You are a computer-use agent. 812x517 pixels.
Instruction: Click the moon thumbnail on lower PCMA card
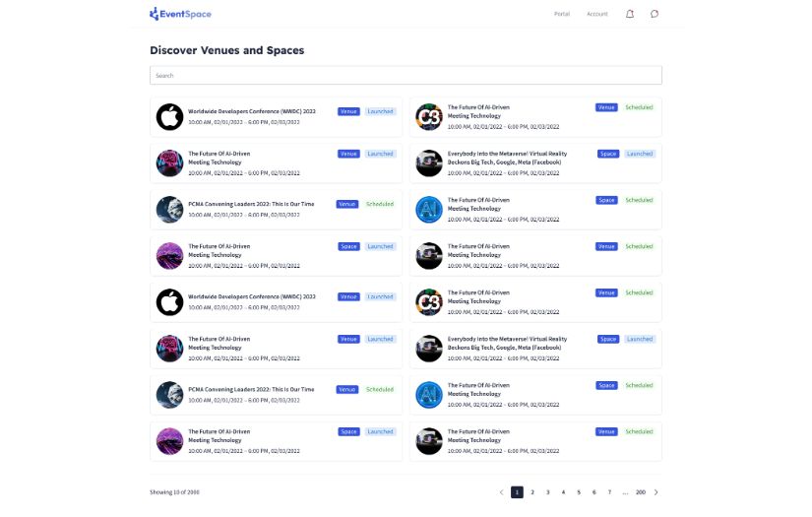pos(170,395)
